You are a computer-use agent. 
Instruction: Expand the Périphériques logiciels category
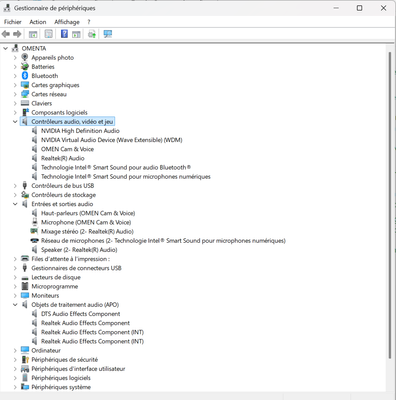click(15, 378)
